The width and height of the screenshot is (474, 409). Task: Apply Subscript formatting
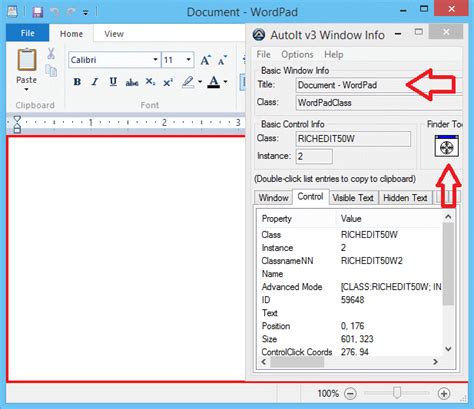coord(150,82)
